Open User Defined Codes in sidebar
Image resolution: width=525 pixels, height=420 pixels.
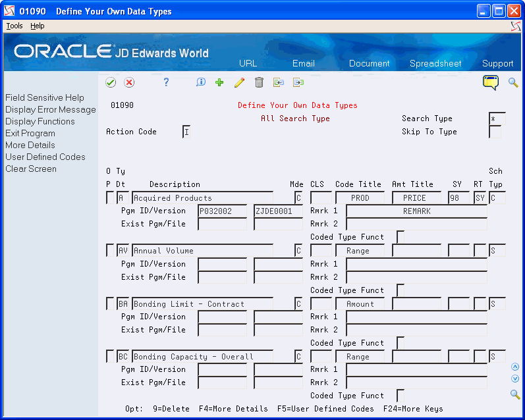(45, 157)
